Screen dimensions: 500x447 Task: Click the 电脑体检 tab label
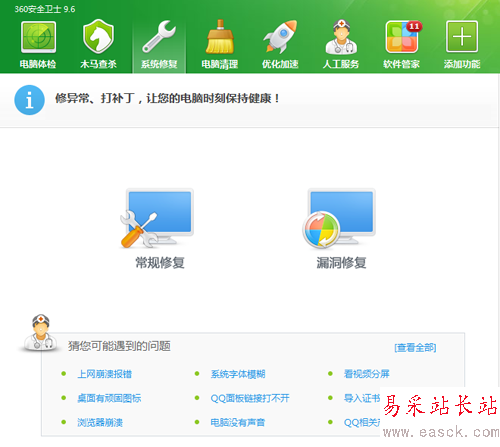38,64
